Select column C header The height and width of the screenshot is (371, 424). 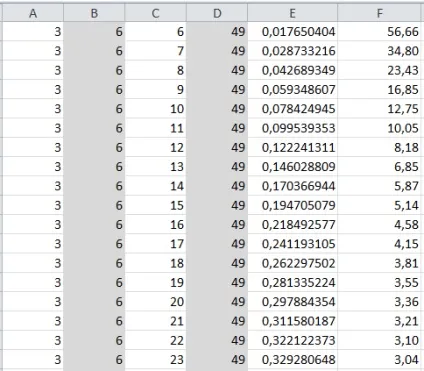pos(156,13)
